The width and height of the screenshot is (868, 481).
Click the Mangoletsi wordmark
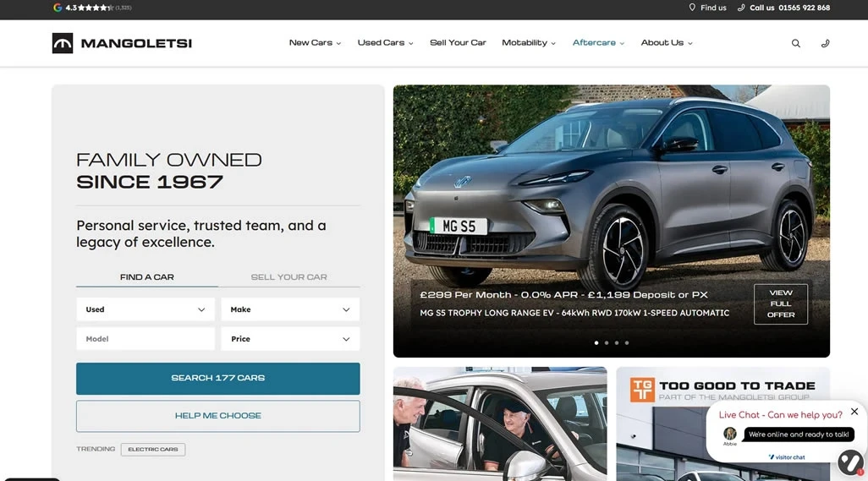136,43
